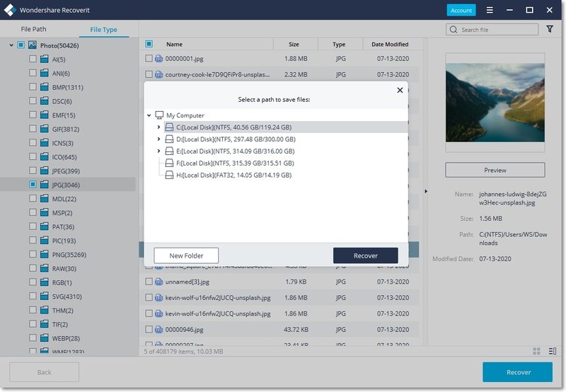Check the PNG(35269) file type box
Image resolution: width=566 pixels, height=392 pixels.
pyautogui.click(x=33, y=255)
